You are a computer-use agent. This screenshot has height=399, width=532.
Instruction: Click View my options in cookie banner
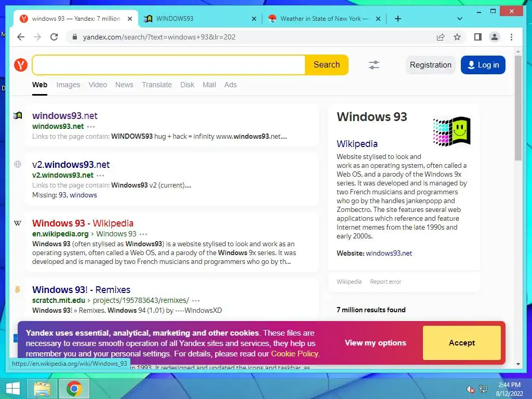point(376,343)
